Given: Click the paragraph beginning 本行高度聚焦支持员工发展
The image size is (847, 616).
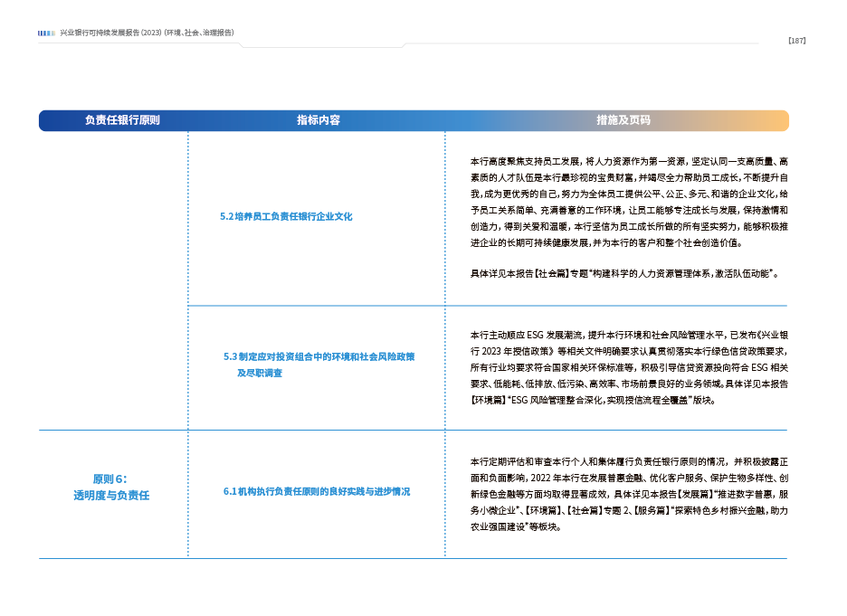Looking at the screenshot, I should 628,201.
